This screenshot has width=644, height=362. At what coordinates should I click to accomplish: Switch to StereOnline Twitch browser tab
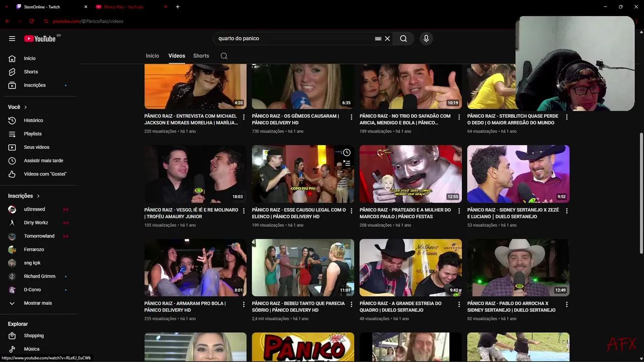click(x=50, y=7)
